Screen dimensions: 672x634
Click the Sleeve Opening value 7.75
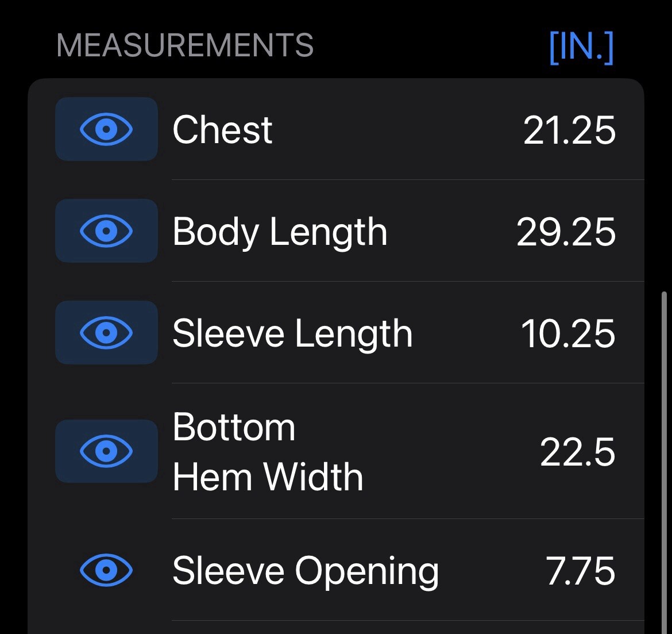[x=580, y=571]
